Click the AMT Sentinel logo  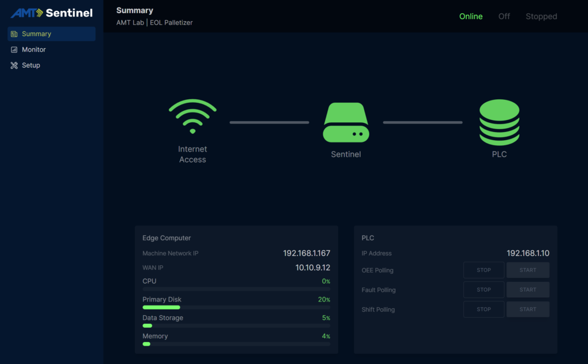pyautogui.click(x=52, y=13)
